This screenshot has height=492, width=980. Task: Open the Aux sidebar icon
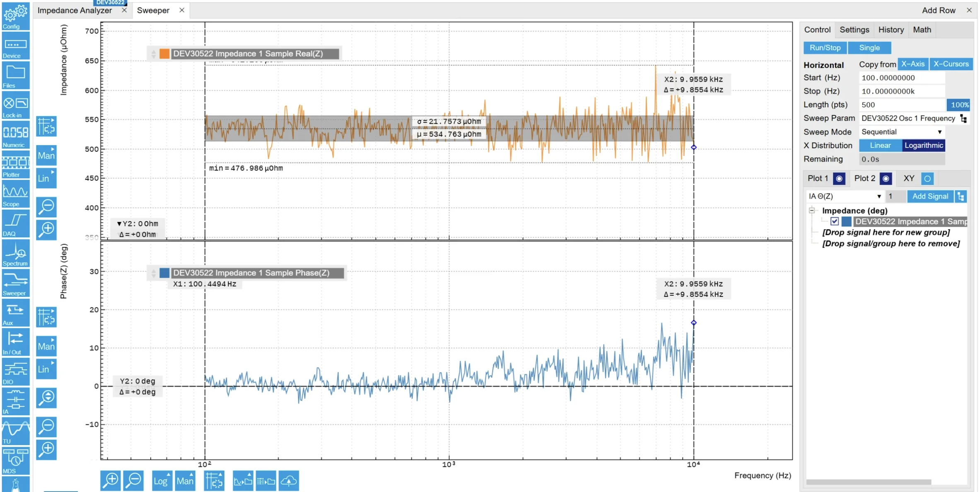coord(15,313)
